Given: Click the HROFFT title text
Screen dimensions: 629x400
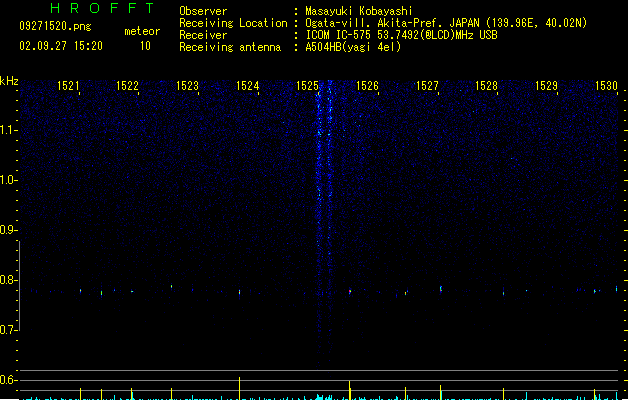Looking at the screenshot, I should [x=102, y=8].
